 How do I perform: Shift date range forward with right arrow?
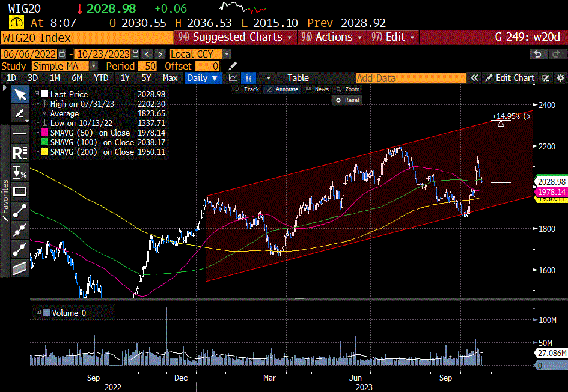tap(160, 54)
